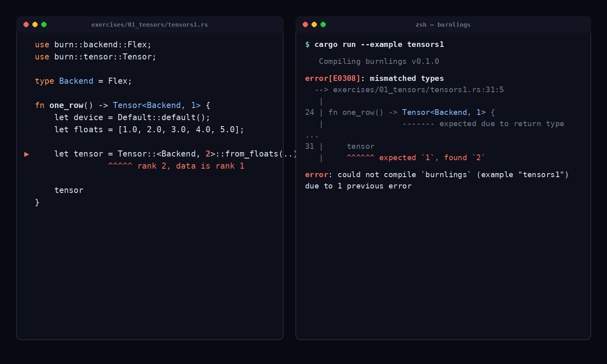
Task: Minimize the zsh burnlings terminal window
Action: click(x=314, y=25)
